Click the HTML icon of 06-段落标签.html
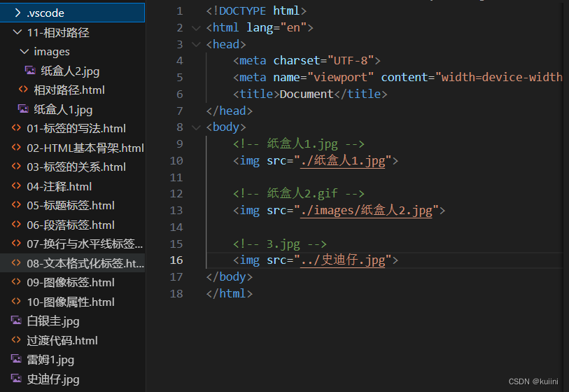This screenshot has height=392, width=569. click(16, 224)
